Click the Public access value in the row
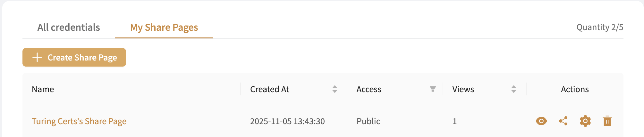This screenshot has width=644, height=137. 368,121
